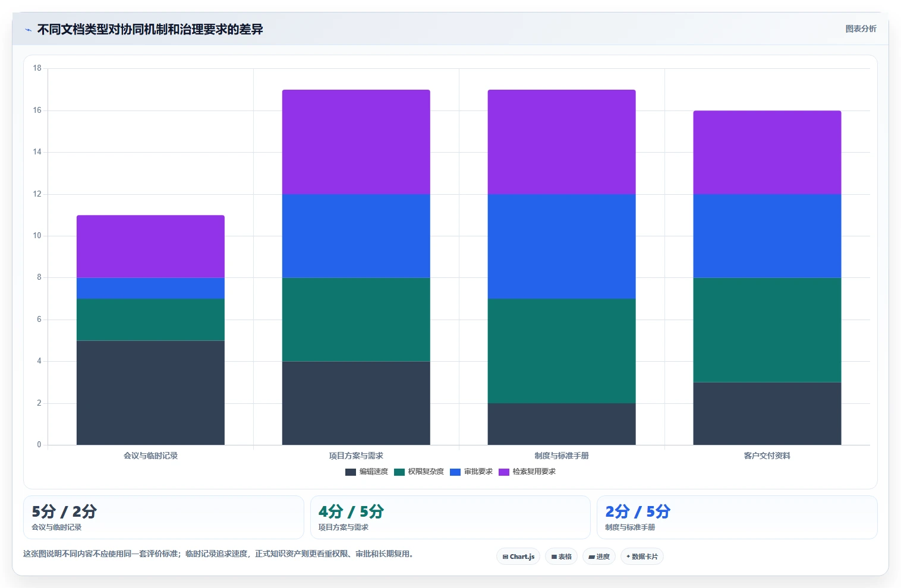Image resolution: width=901 pixels, height=588 pixels.
Task: Click purple segment of 会议与临时记录 bar
Action: (150, 246)
